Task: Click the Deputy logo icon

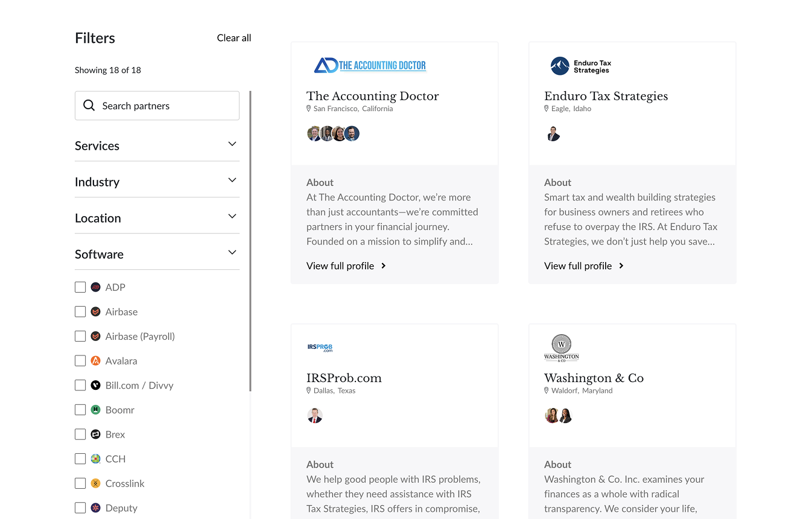Action: (95, 508)
